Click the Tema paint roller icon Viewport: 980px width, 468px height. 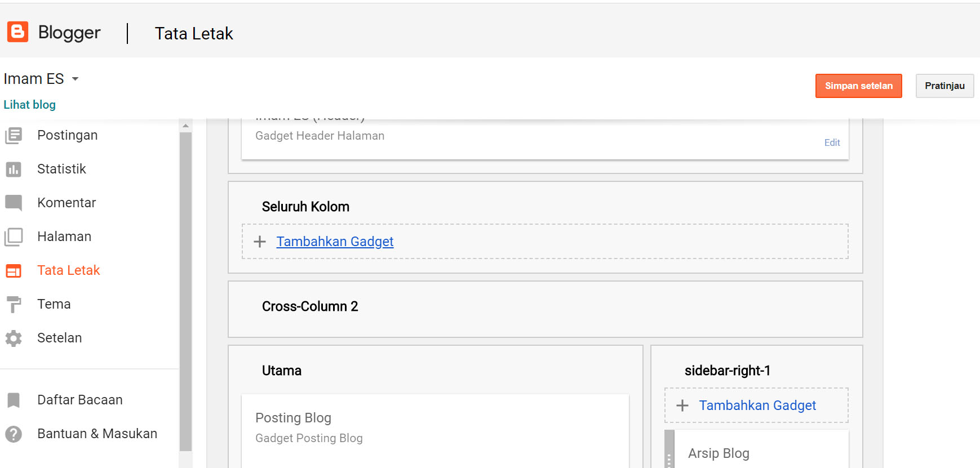pyautogui.click(x=14, y=305)
